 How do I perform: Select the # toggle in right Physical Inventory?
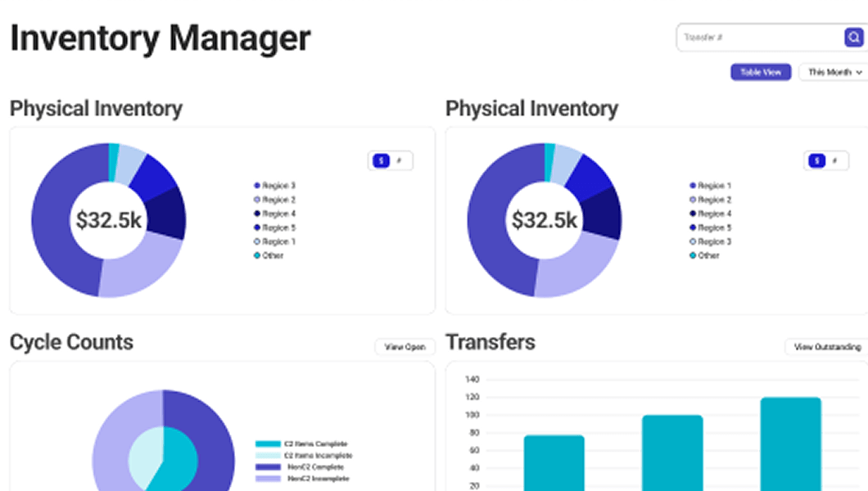(835, 161)
